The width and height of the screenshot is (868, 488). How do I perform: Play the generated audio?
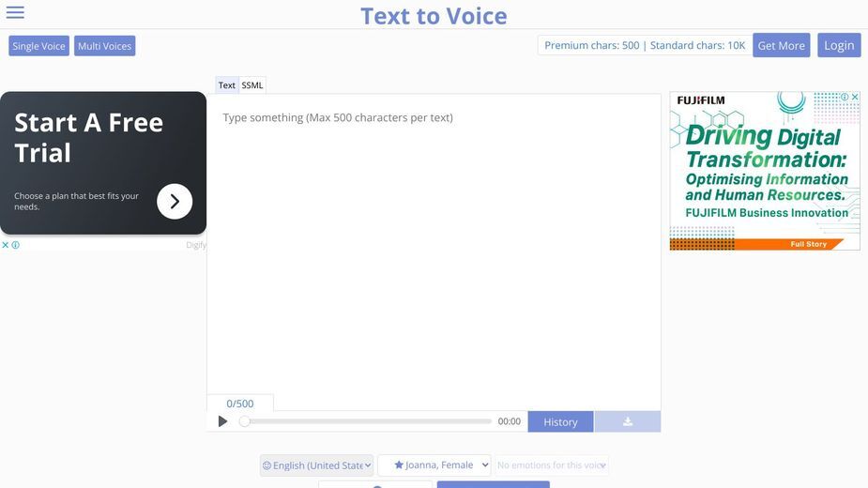point(222,421)
